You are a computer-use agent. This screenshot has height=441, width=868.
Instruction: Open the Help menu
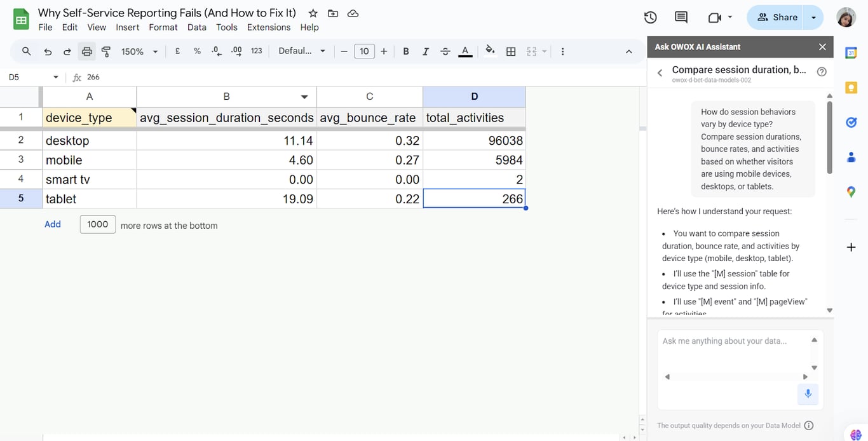pyautogui.click(x=309, y=27)
